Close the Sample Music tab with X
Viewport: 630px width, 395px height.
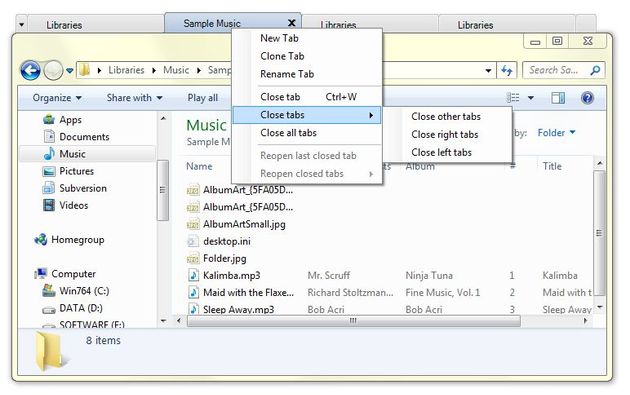292,23
